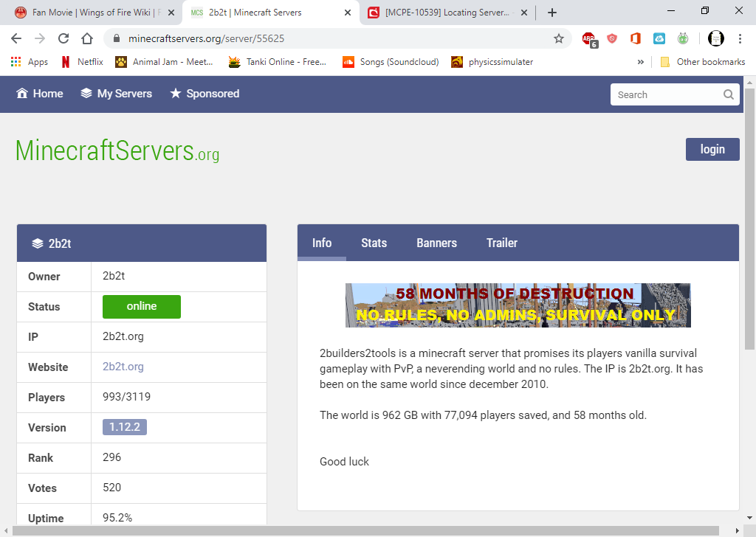Open the 2b2t.org website link
Screen dimensions: 756x537
click(123, 367)
